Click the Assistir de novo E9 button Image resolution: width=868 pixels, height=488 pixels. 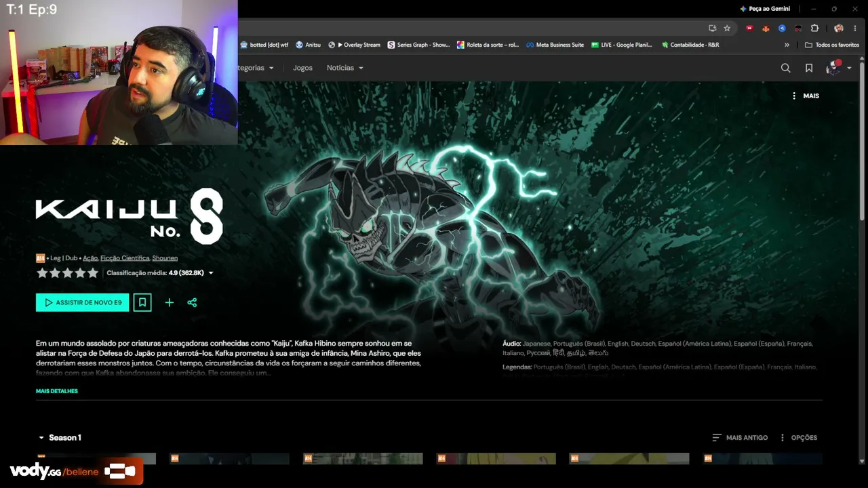[x=82, y=302]
